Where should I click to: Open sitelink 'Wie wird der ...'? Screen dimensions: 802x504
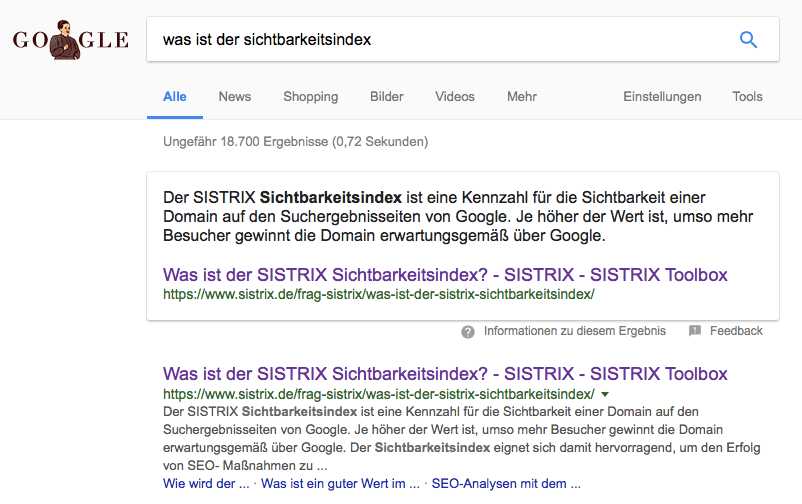click(206, 484)
